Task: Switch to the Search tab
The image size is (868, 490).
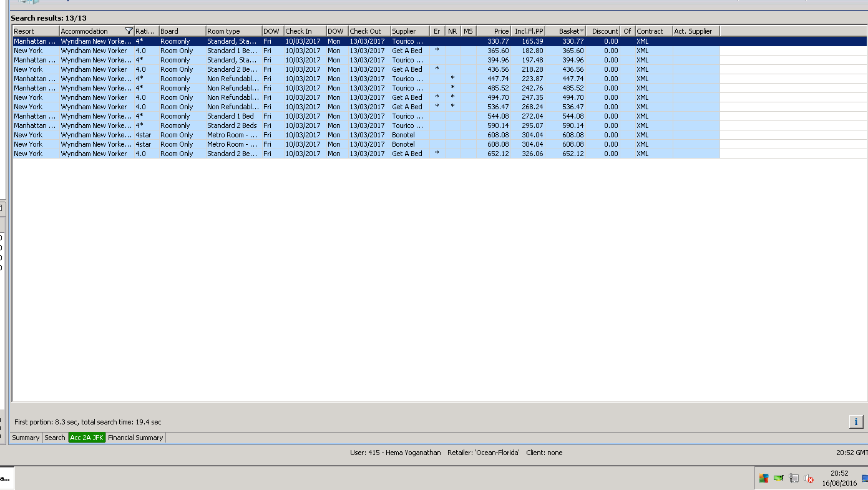Action: pyautogui.click(x=55, y=438)
